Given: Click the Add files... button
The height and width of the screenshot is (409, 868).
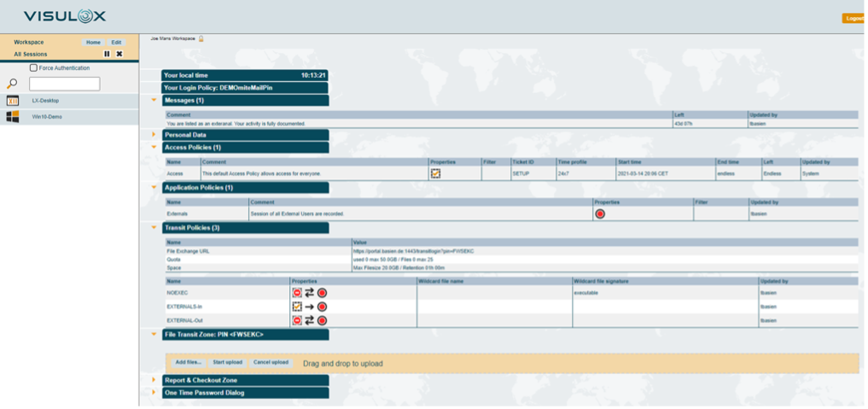Looking at the screenshot, I should (x=189, y=362).
